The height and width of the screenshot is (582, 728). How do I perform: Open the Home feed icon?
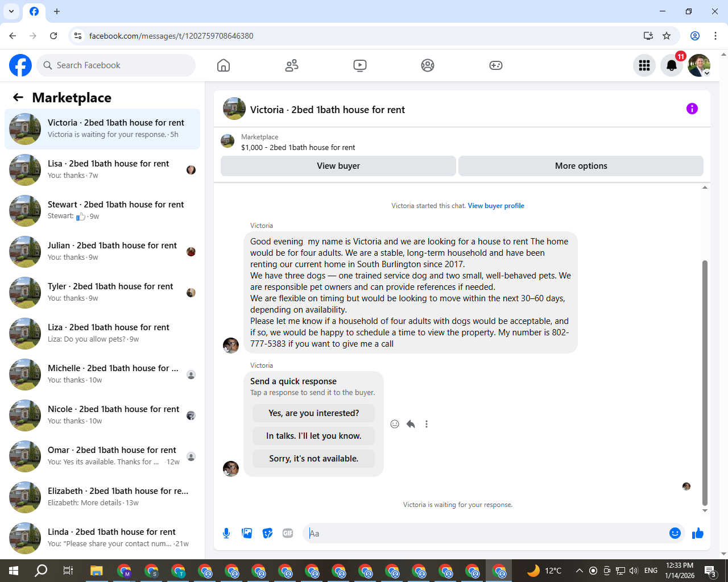(224, 65)
